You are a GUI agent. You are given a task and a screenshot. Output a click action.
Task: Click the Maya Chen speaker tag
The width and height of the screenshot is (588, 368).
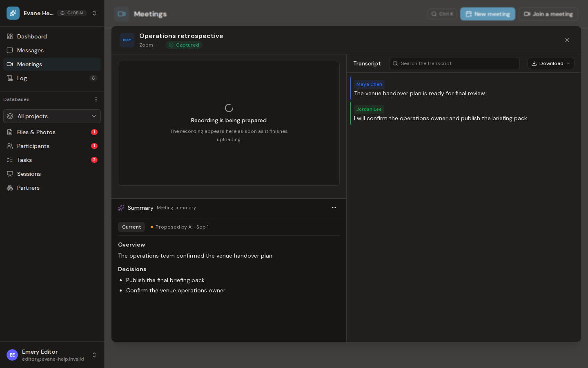click(369, 84)
